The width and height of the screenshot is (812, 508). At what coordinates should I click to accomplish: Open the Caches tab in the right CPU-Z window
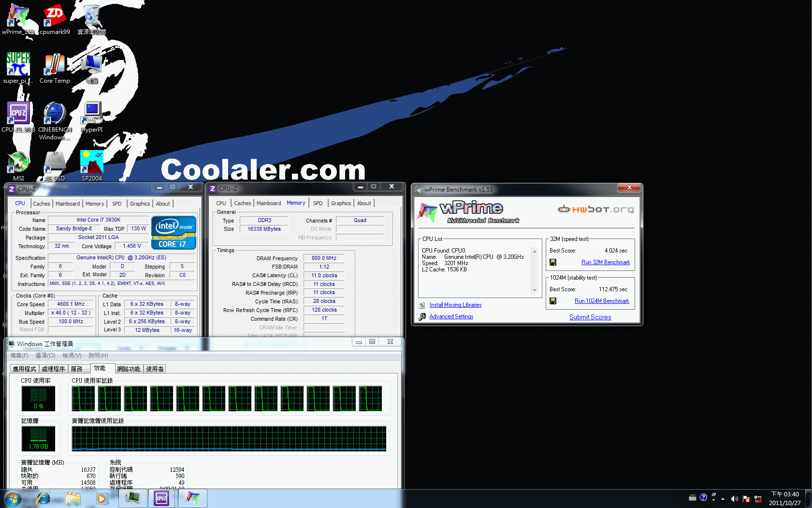coord(243,203)
